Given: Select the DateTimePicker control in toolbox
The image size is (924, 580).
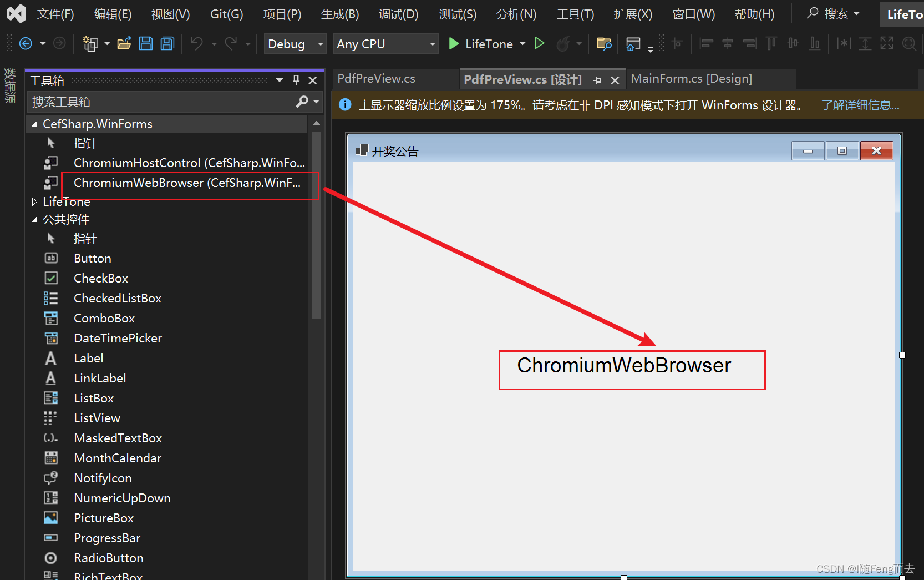Looking at the screenshot, I should point(166,338).
